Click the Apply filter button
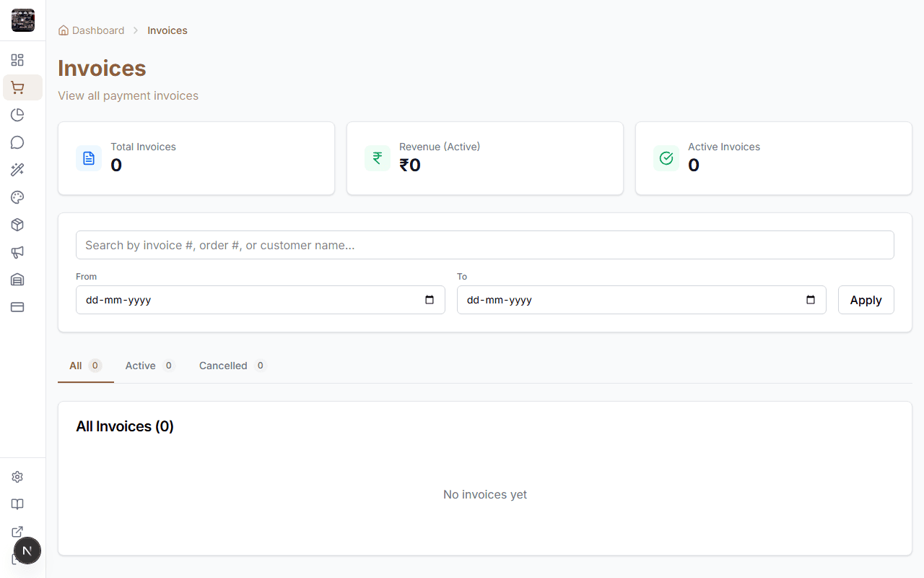The image size is (924, 578). click(866, 299)
